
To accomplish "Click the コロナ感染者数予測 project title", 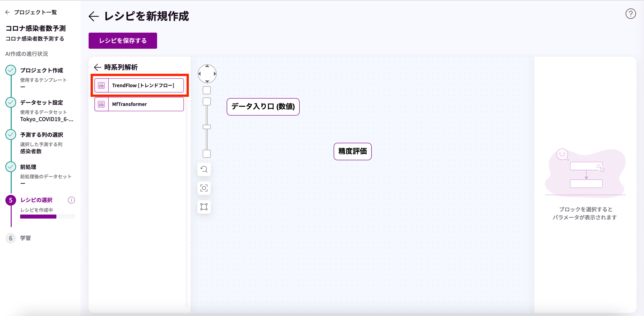I will [x=36, y=28].
